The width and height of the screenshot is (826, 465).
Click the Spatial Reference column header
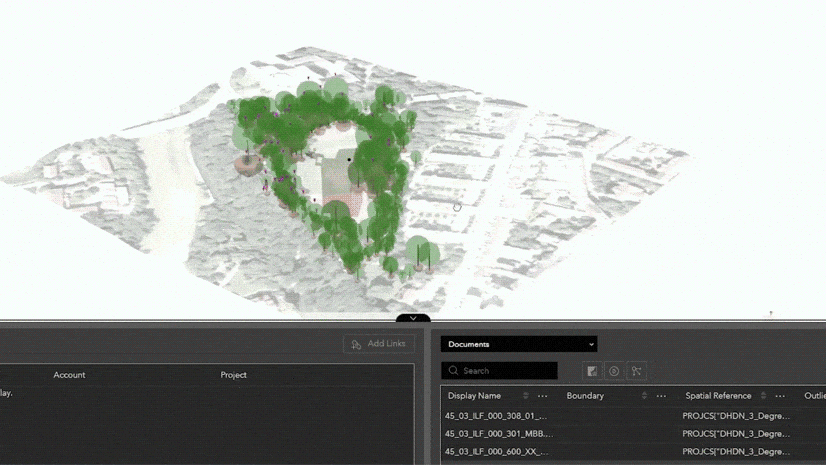click(x=718, y=396)
